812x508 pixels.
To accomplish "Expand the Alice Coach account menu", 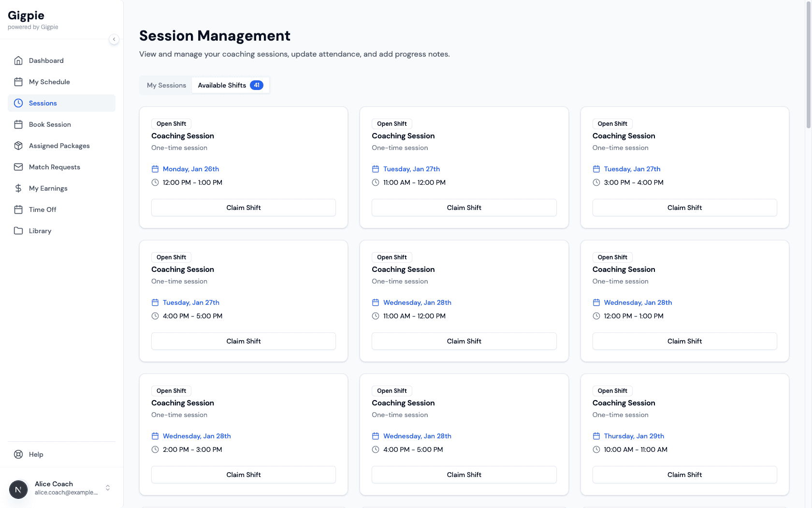I will tap(108, 488).
